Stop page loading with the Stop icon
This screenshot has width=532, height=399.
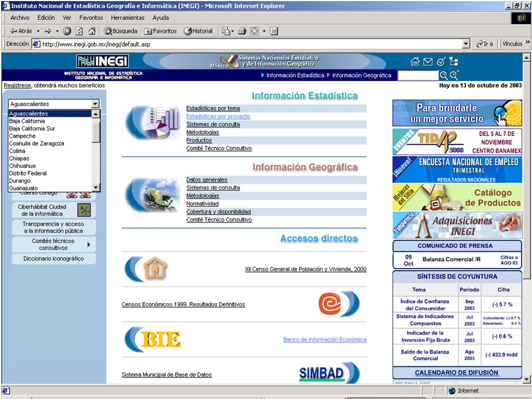67,31
